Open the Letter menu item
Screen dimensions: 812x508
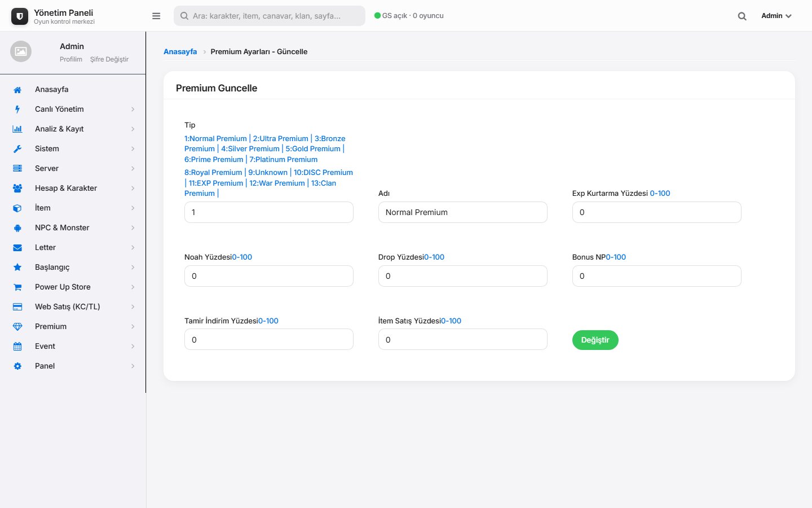coord(73,248)
